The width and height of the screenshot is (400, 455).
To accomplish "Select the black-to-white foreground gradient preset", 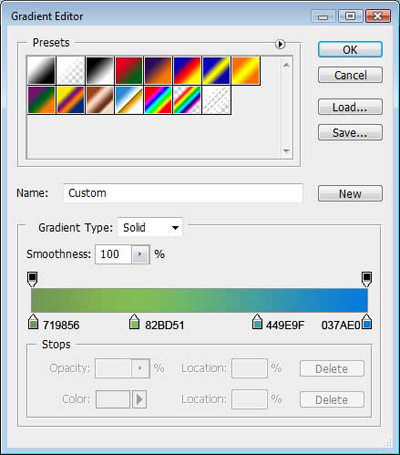I will point(41,70).
